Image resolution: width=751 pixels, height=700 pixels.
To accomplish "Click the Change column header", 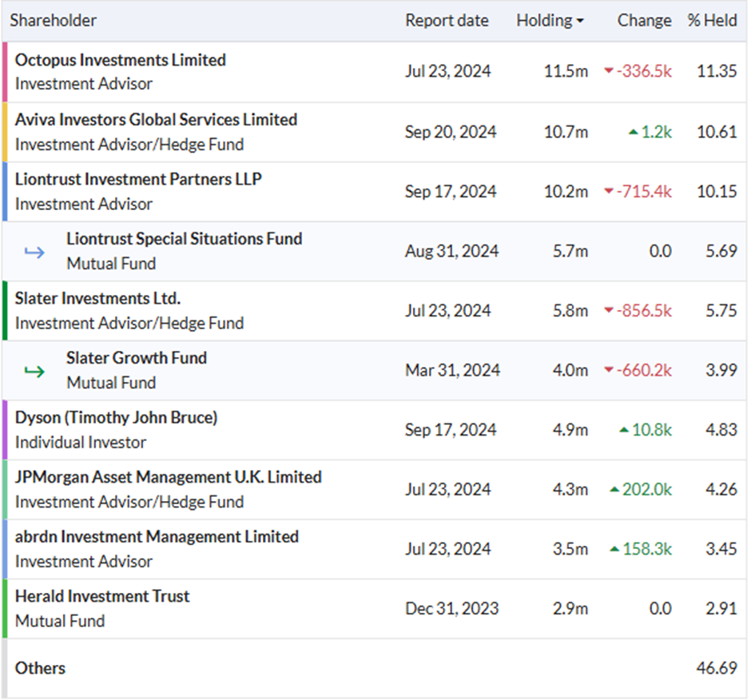I will (644, 21).
